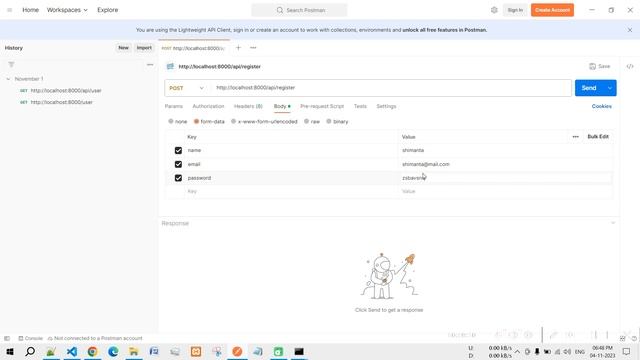640x360 pixels.
Task: Open Windows Start menu
Action: coord(10,351)
